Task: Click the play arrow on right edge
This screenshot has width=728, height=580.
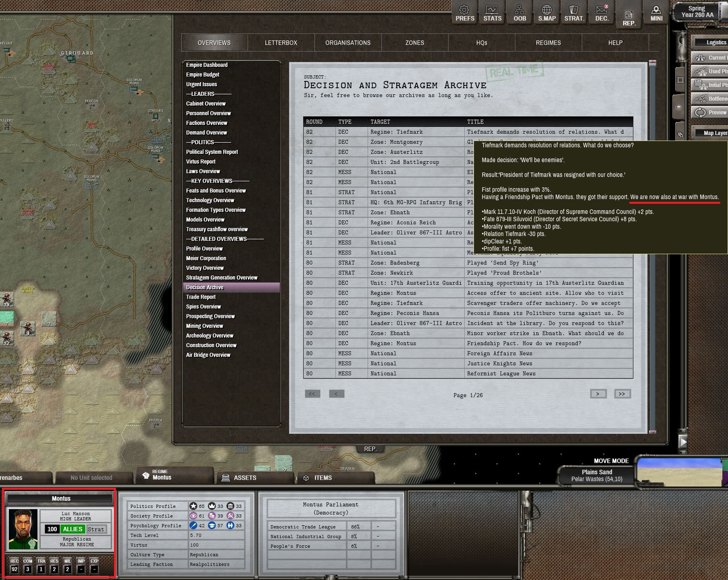Action: point(683,442)
